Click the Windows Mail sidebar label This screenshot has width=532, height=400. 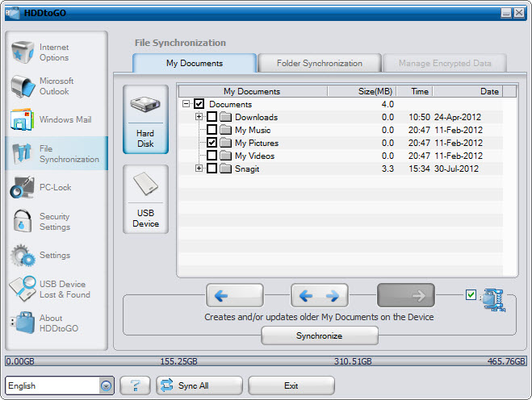tap(65, 119)
